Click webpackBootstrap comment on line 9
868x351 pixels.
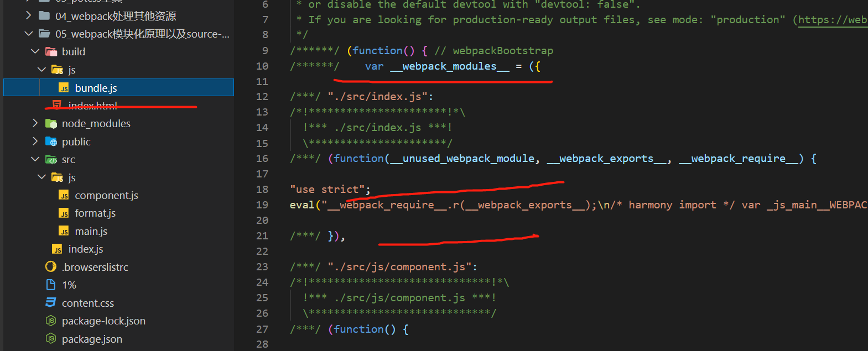[x=503, y=50]
